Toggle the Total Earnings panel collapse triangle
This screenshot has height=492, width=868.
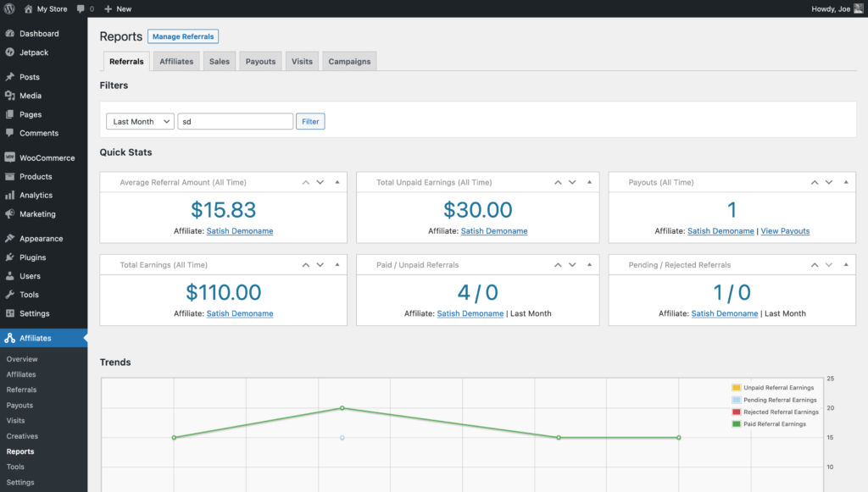[337, 265]
